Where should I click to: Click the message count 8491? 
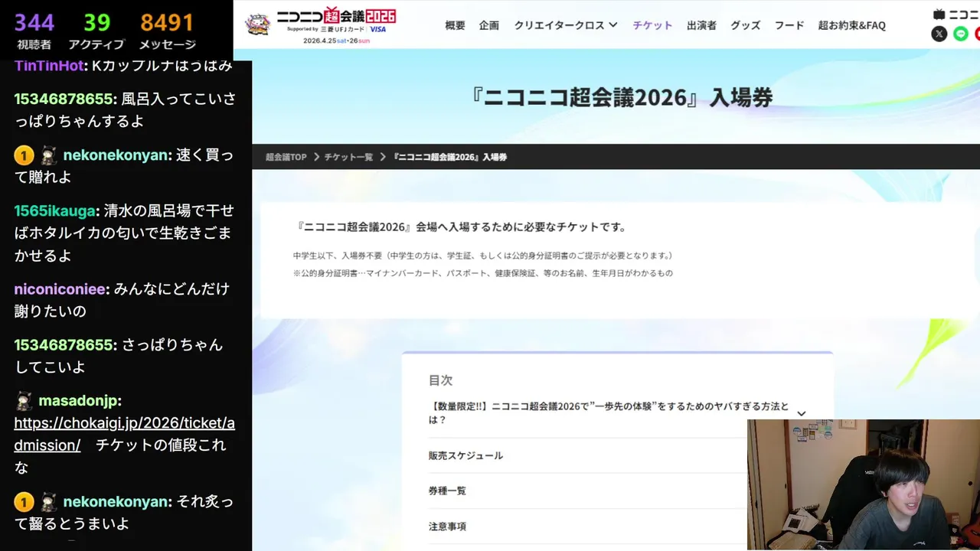[x=167, y=23]
